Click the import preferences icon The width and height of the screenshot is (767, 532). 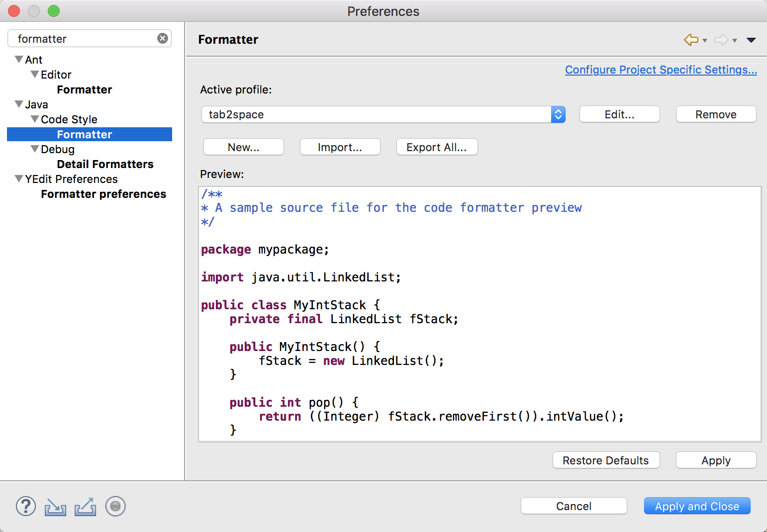click(x=55, y=507)
